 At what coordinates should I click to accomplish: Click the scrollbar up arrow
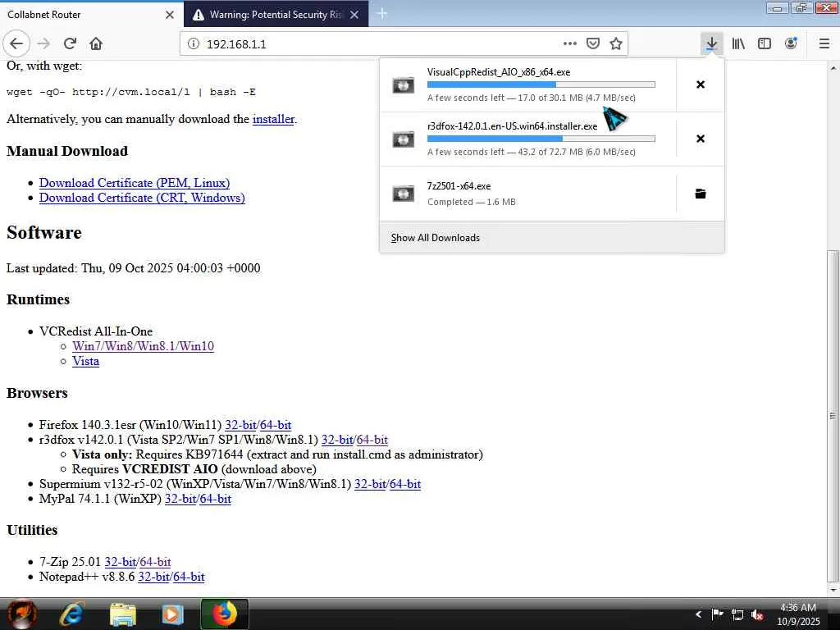(x=833, y=68)
